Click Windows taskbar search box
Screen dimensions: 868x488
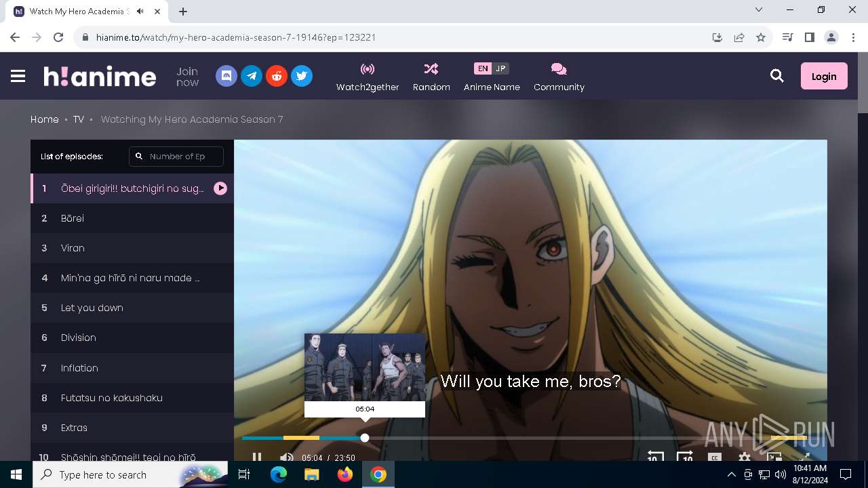(130, 474)
